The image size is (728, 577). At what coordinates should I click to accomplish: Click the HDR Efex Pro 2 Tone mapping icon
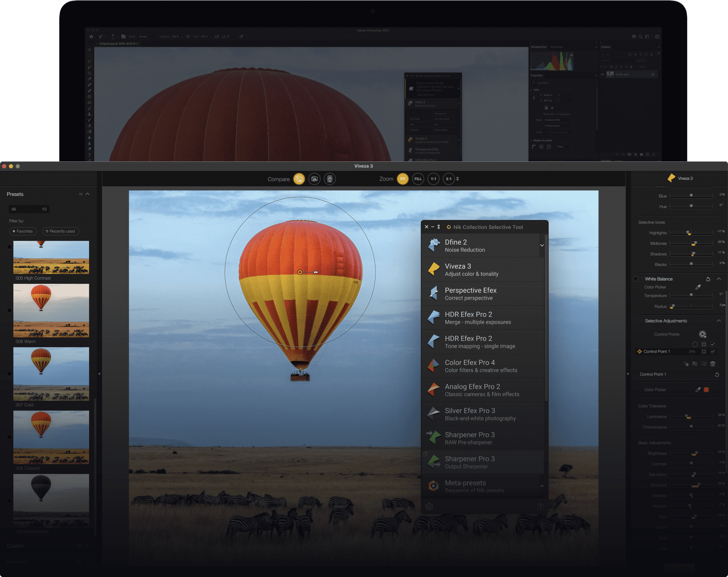434,341
